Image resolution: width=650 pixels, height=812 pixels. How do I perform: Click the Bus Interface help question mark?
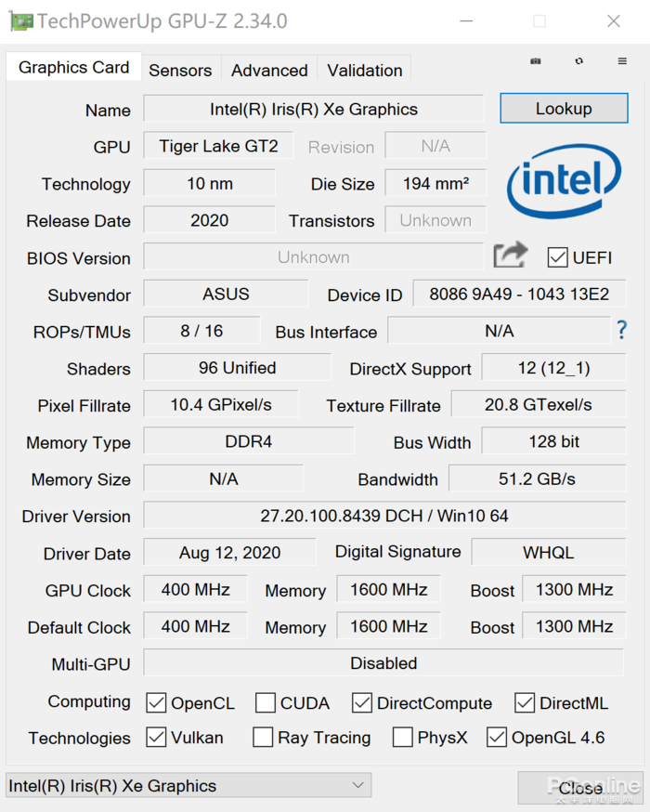pos(622,330)
